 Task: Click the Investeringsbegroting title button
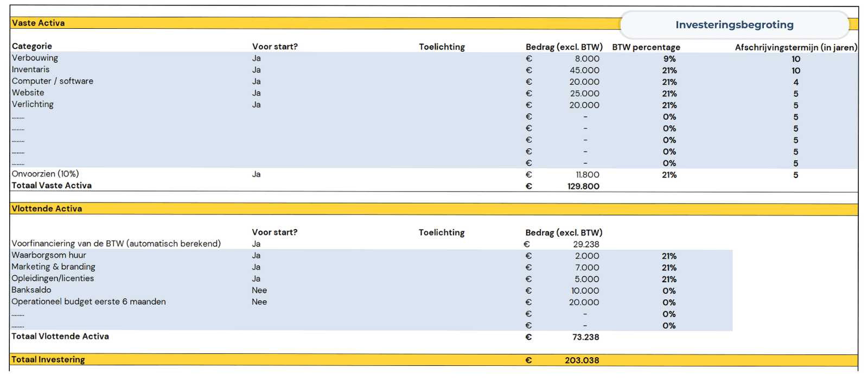click(734, 25)
